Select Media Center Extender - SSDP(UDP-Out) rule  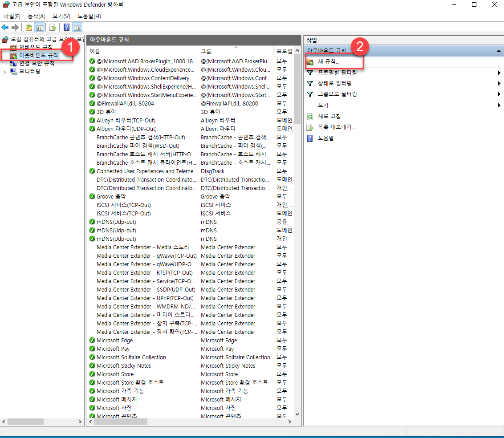point(146,289)
